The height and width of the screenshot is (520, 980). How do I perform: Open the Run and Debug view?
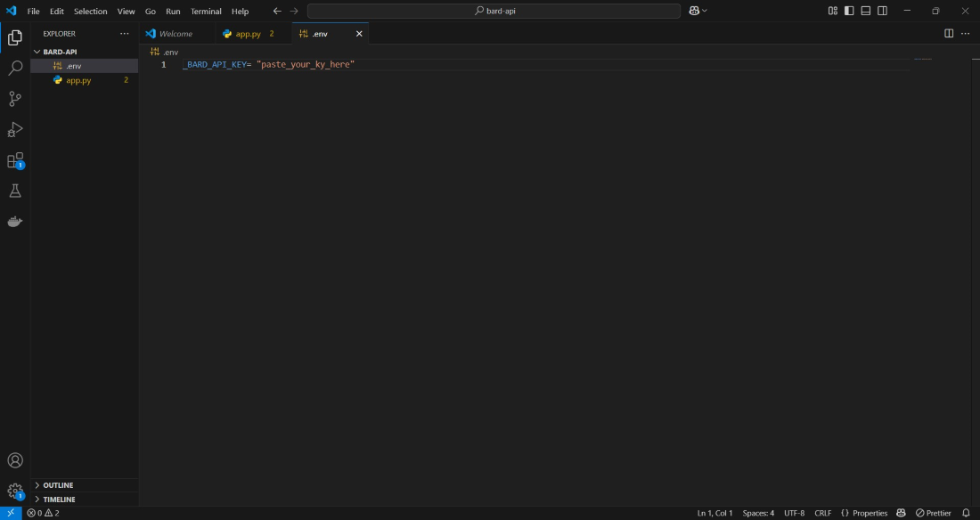coord(15,129)
